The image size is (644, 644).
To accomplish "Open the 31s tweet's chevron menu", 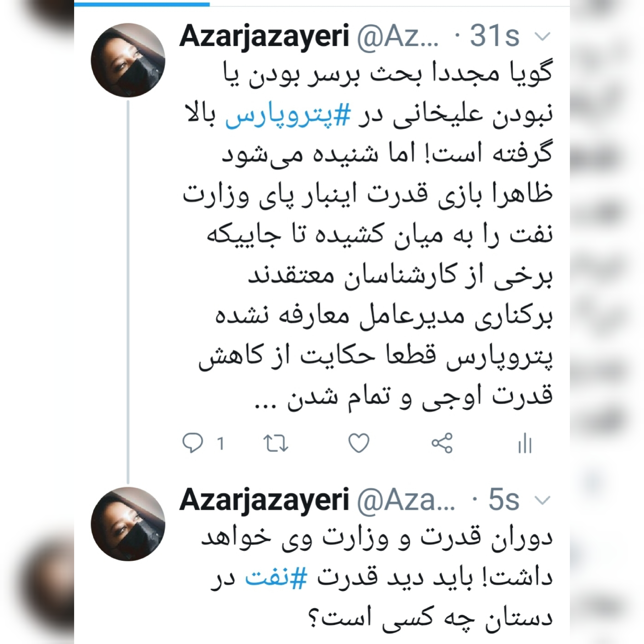I will pos(542,36).
